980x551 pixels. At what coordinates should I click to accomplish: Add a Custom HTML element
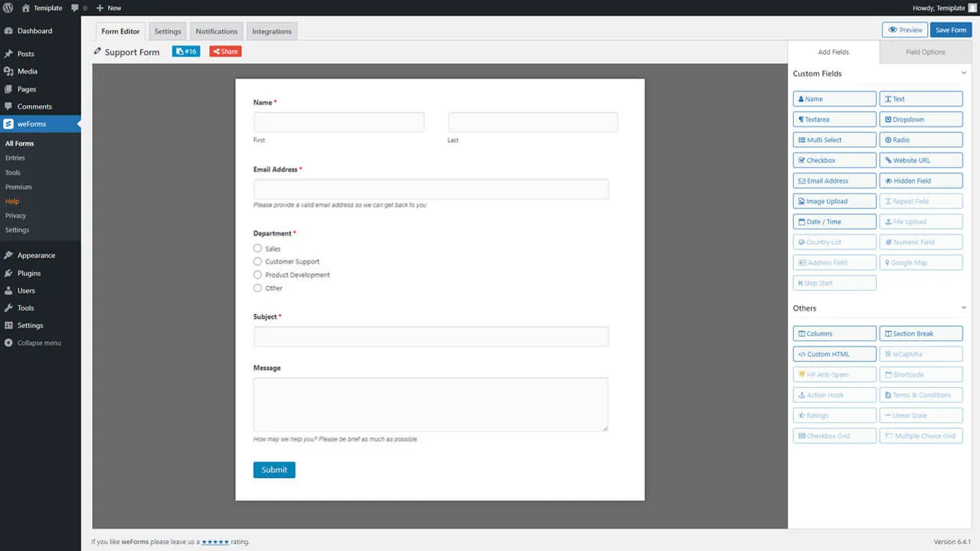pyautogui.click(x=835, y=354)
